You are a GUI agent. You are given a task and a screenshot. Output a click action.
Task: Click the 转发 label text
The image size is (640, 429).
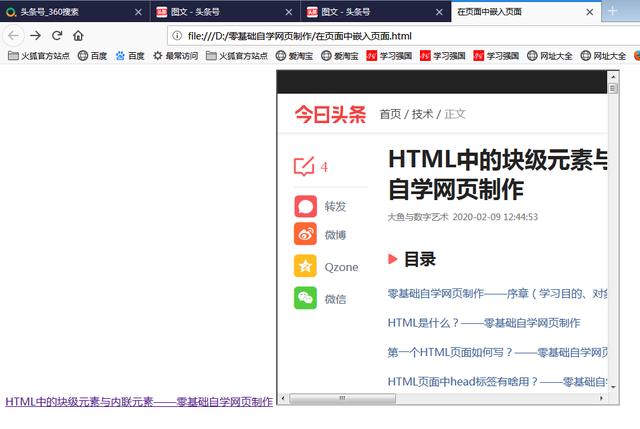[x=336, y=207]
